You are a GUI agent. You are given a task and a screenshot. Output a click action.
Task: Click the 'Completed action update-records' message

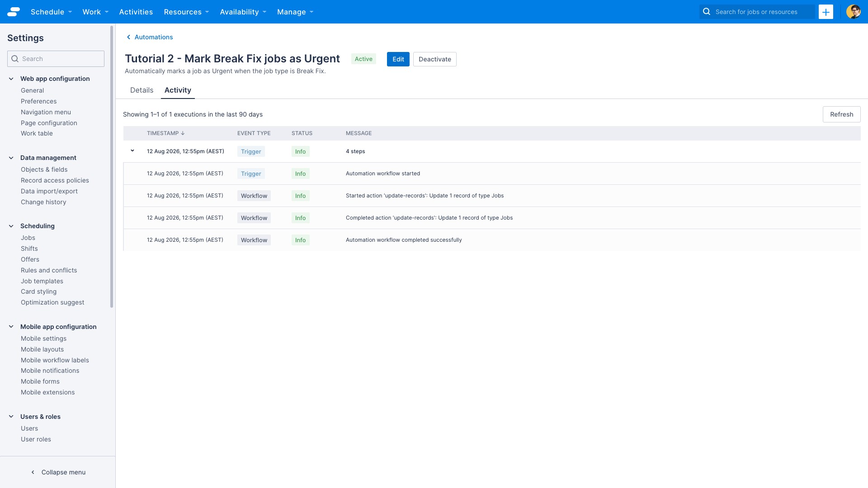point(429,218)
